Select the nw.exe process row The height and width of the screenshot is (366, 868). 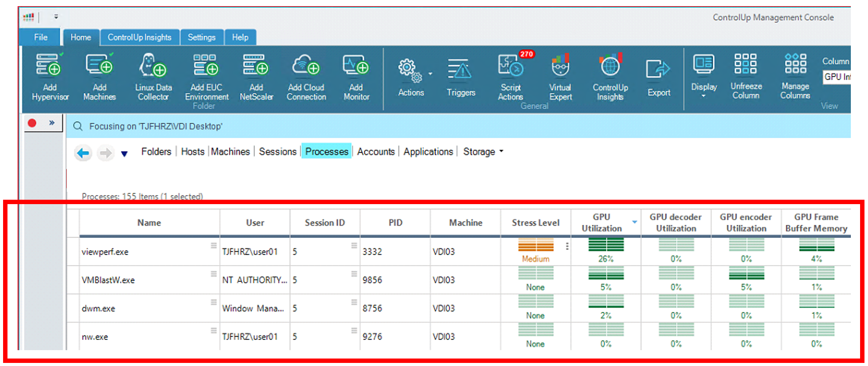pos(459,337)
